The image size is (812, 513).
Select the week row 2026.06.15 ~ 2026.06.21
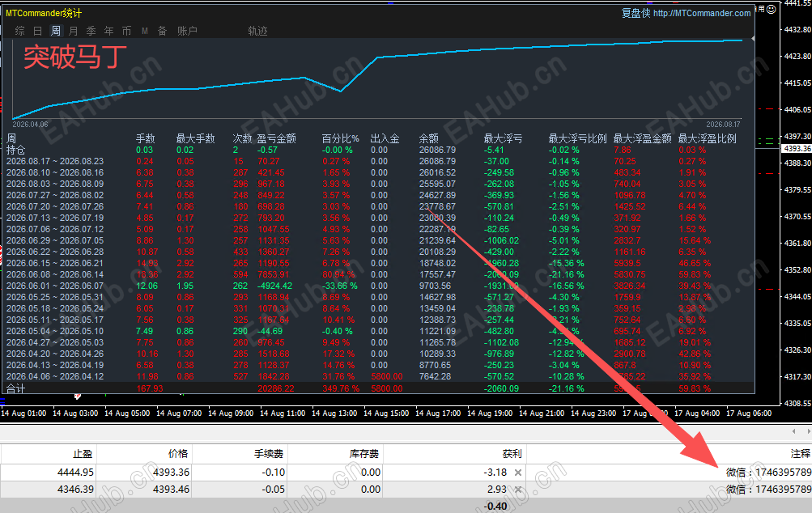pos(55,263)
